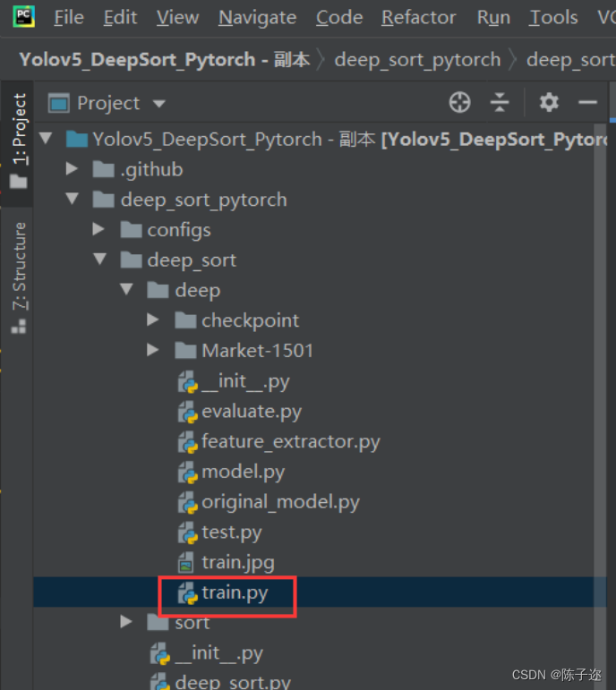Select the configs folder icon
Viewport: 616px width, 690px height.
coord(131,230)
